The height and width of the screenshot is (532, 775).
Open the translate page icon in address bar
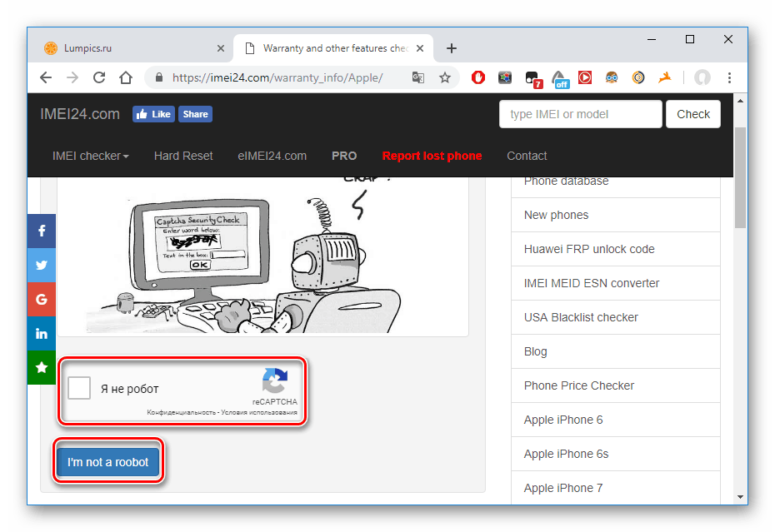tap(418, 77)
